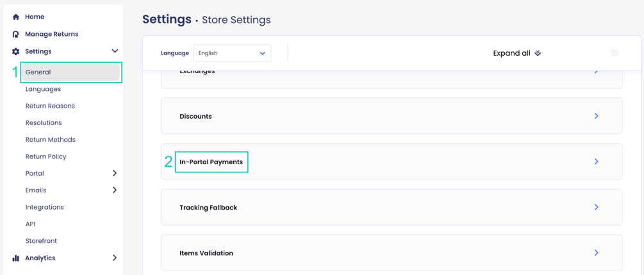Click the Manage Returns logo icon

pos(15,34)
